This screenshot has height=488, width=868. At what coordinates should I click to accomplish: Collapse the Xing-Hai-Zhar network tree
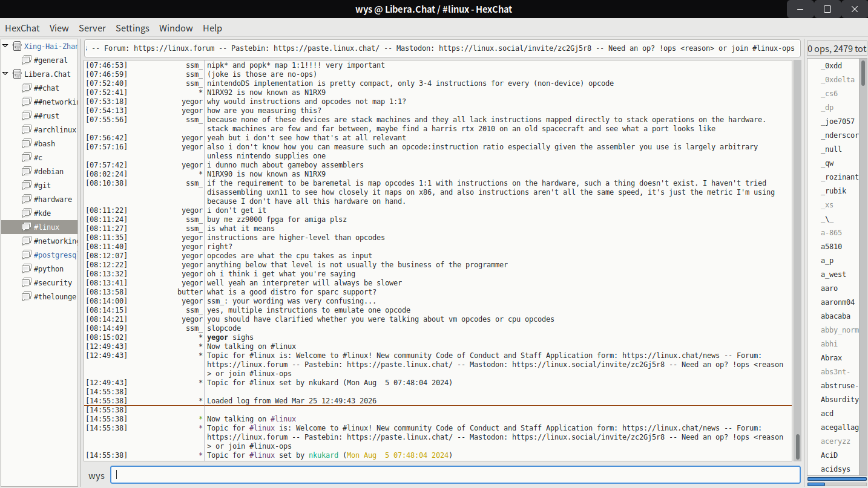[6, 47]
